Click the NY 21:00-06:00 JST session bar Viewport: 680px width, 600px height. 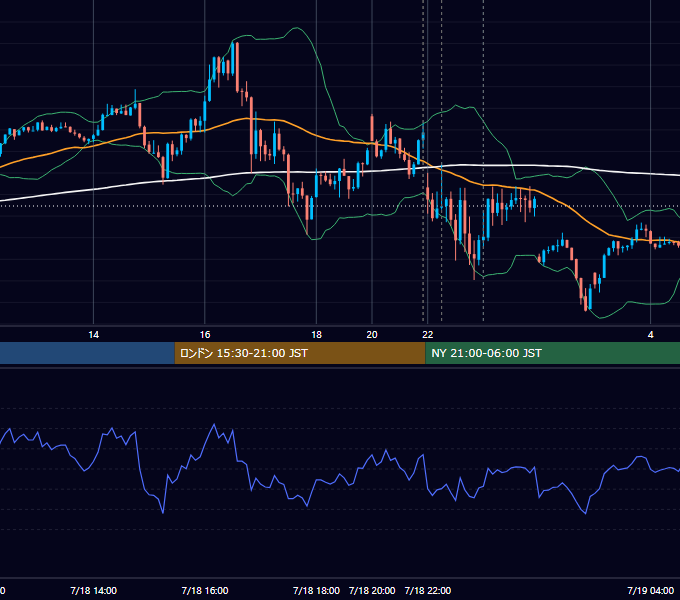552,353
